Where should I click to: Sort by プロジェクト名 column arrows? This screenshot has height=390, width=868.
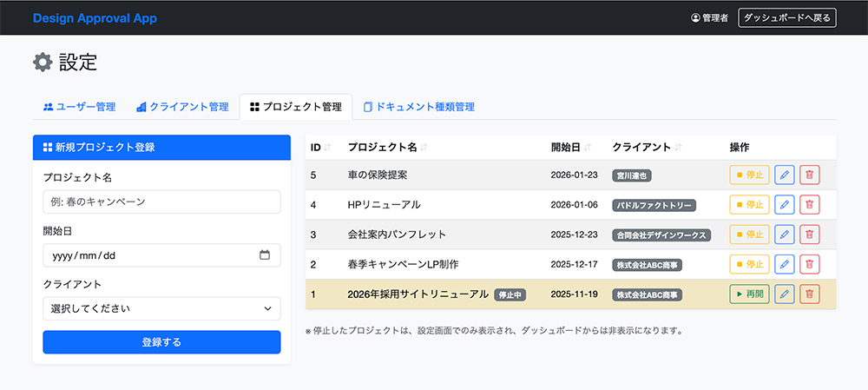click(424, 148)
